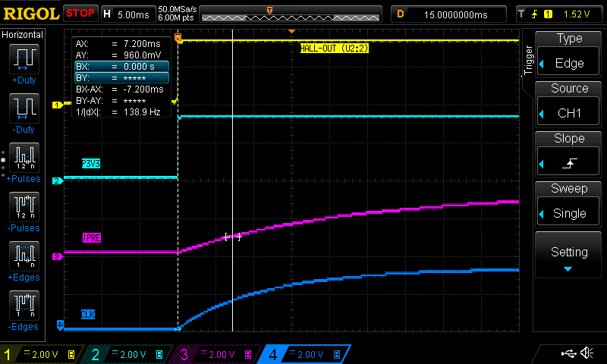The image size is (607, 364).
Task: Click the AX = 7.200ms cursor value
Action: pyautogui.click(x=142, y=44)
